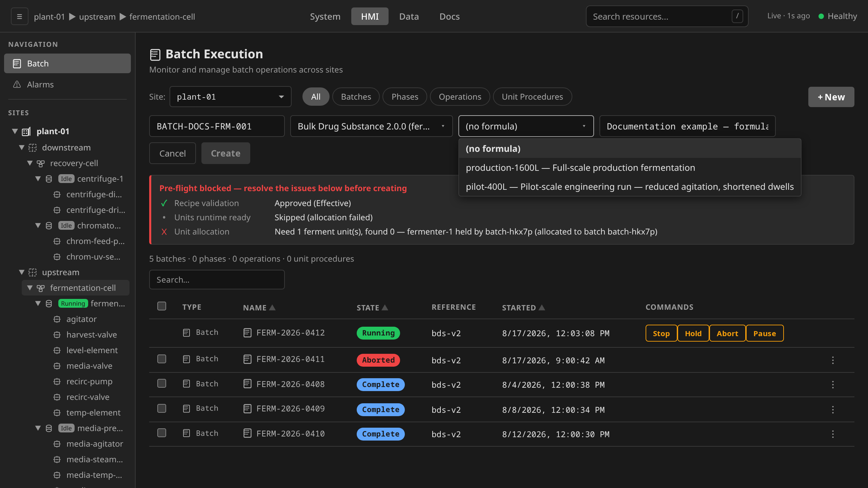Click the slash shortcut key icon in search
This screenshot has height=488, width=868.
click(737, 16)
